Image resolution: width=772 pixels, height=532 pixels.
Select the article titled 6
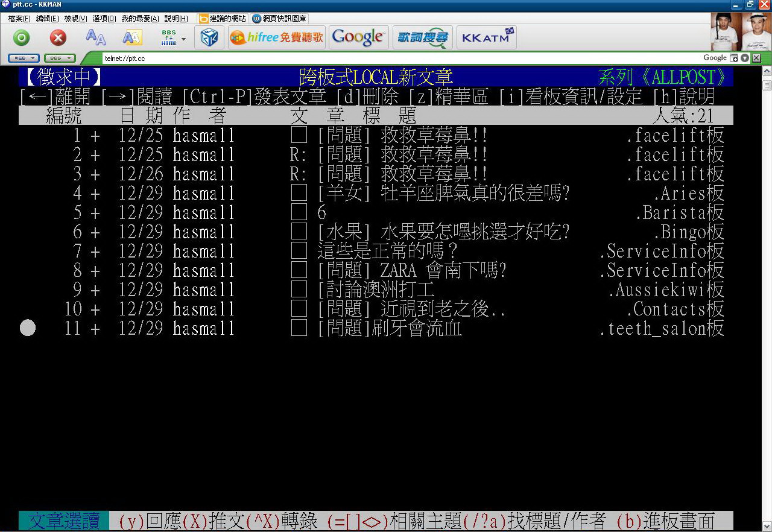[321, 213]
